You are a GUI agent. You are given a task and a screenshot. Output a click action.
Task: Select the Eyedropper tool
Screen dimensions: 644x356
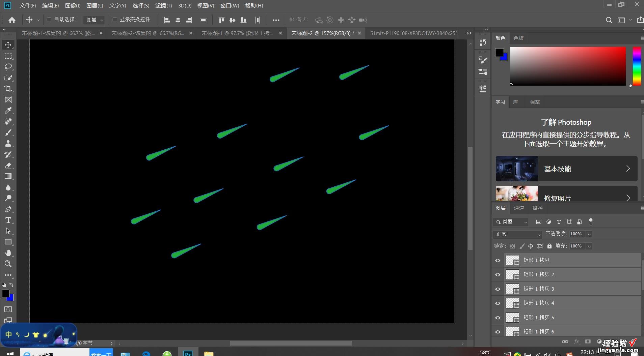coord(8,111)
